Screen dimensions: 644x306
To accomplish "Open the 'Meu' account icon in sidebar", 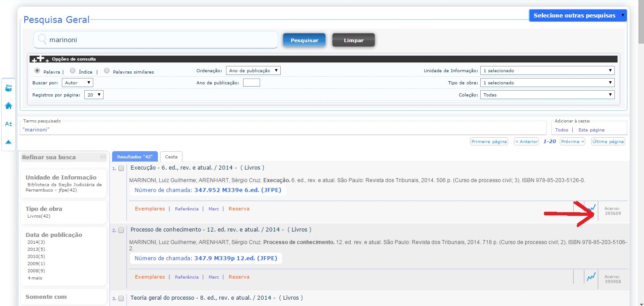I will pos(9,88).
